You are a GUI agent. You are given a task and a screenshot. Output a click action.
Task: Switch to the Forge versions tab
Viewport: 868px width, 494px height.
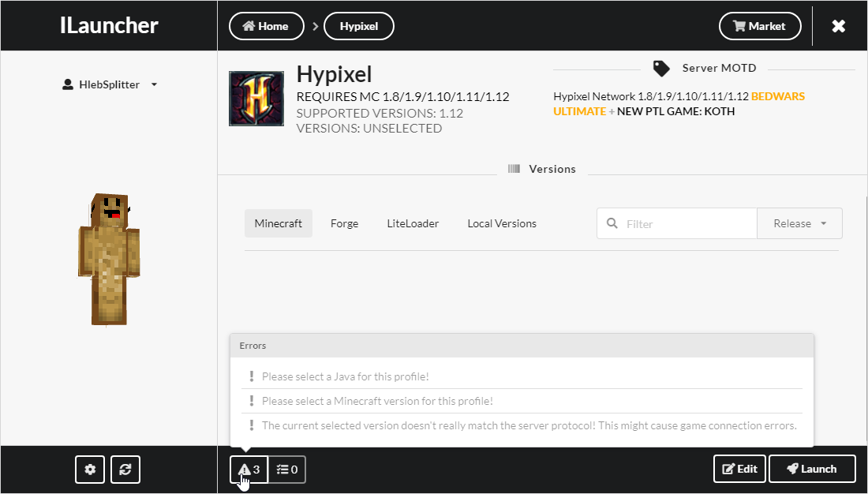[x=344, y=223]
